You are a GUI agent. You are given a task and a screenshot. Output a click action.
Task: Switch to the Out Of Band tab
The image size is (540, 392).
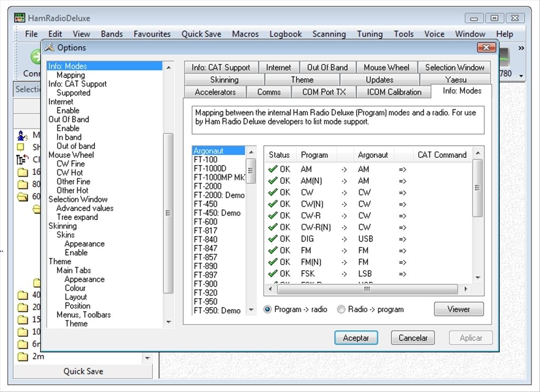click(327, 68)
